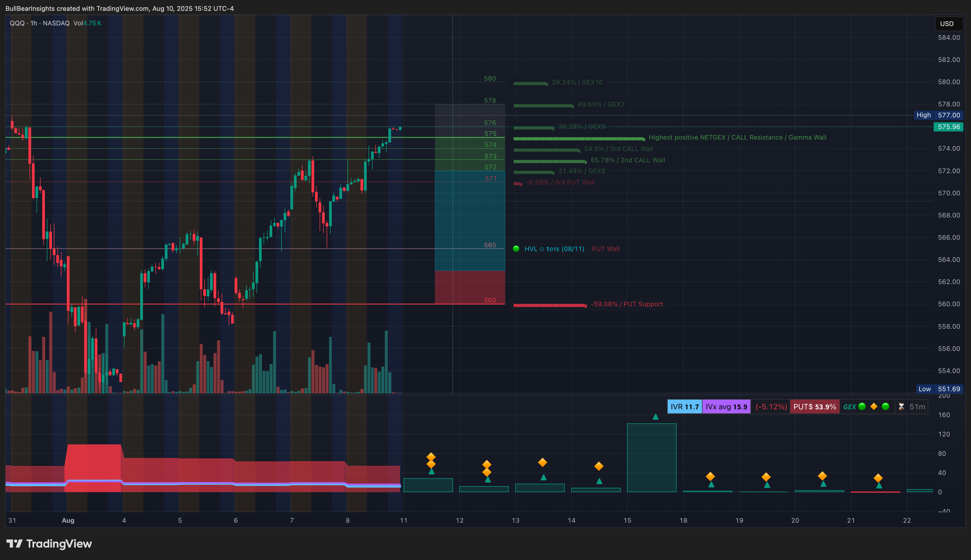Click the green HVL circle marker
The height and width of the screenshot is (560, 971).
coord(516,249)
